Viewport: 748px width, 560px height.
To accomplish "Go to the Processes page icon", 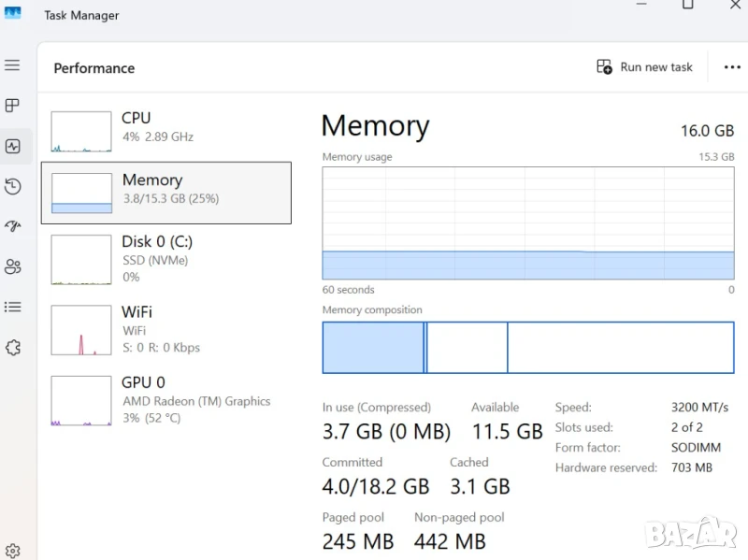I will [12, 106].
